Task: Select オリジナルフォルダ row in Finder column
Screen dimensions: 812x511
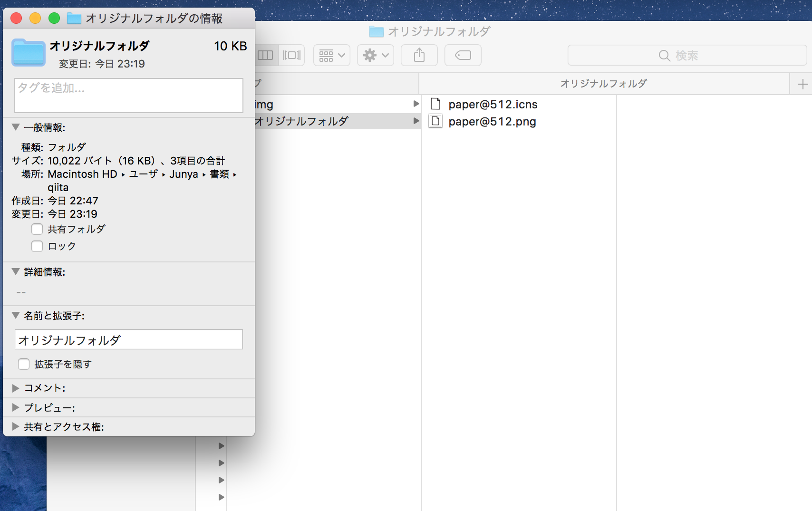Action: tap(338, 121)
